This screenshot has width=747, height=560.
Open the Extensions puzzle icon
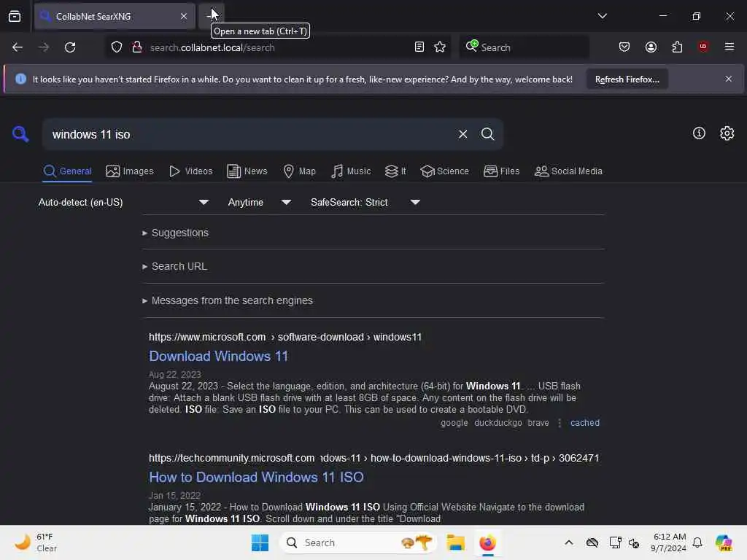[x=677, y=47]
